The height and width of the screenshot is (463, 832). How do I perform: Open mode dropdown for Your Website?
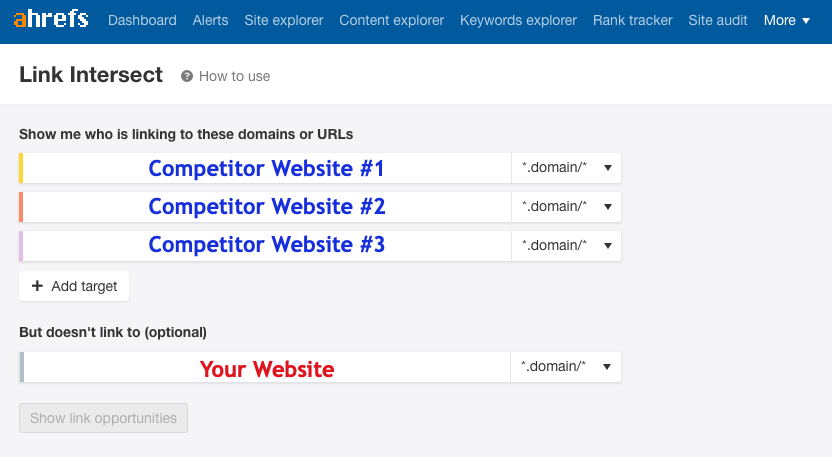click(x=566, y=367)
